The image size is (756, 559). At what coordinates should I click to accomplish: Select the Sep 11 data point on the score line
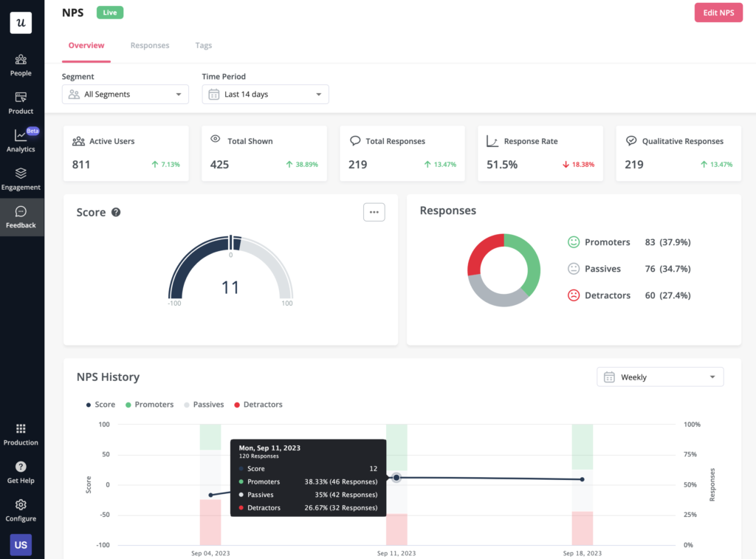[x=396, y=478]
